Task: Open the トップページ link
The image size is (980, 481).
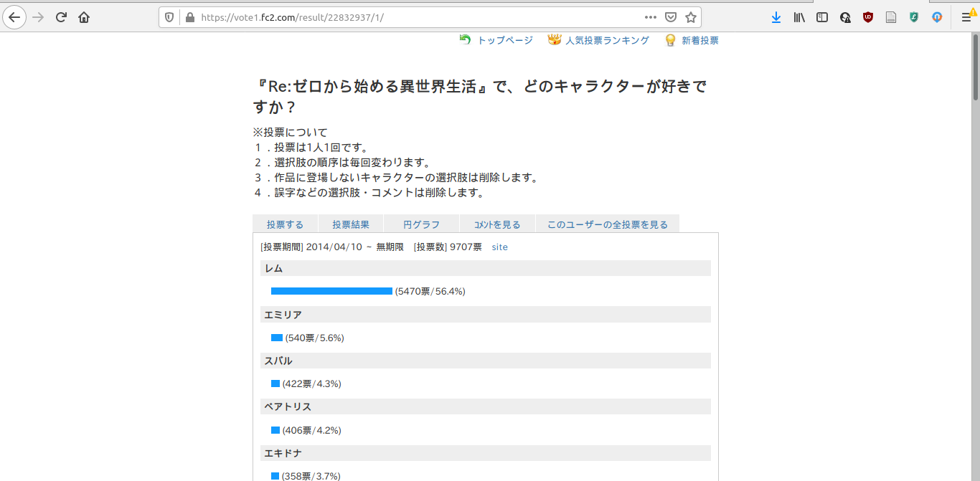Action: (505, 41)
